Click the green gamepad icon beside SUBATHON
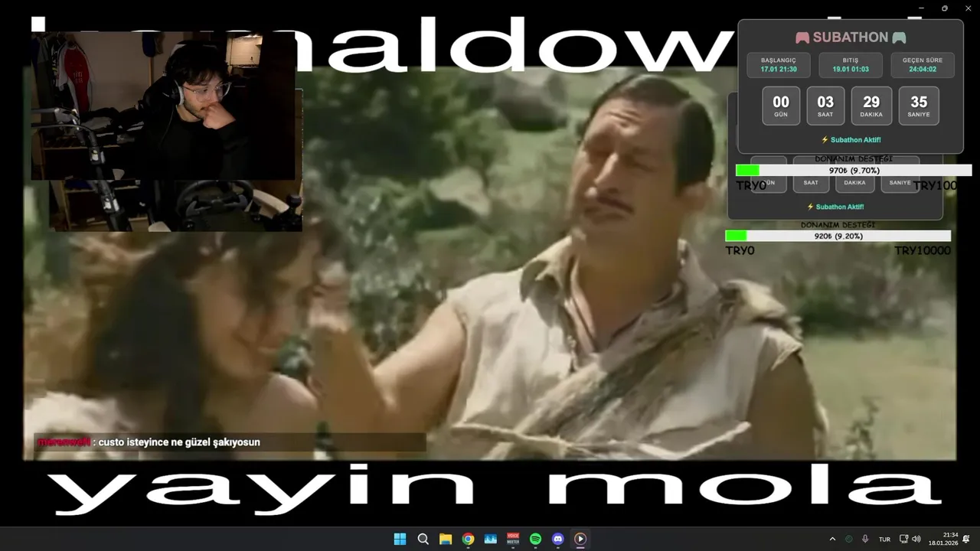 (x=899, y=37)
